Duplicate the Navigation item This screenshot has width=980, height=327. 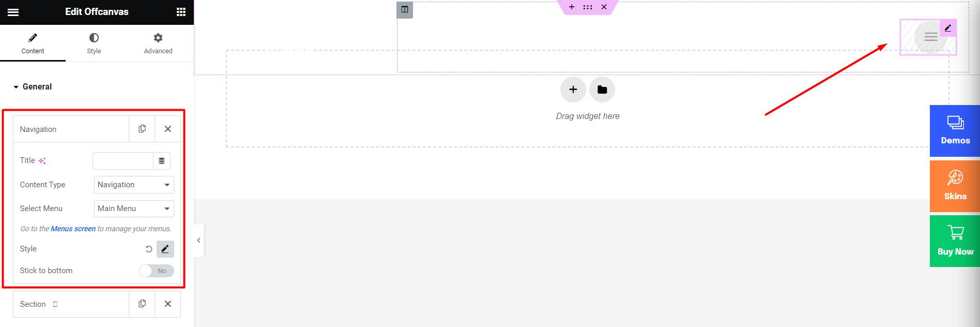[x=142, y=129]
